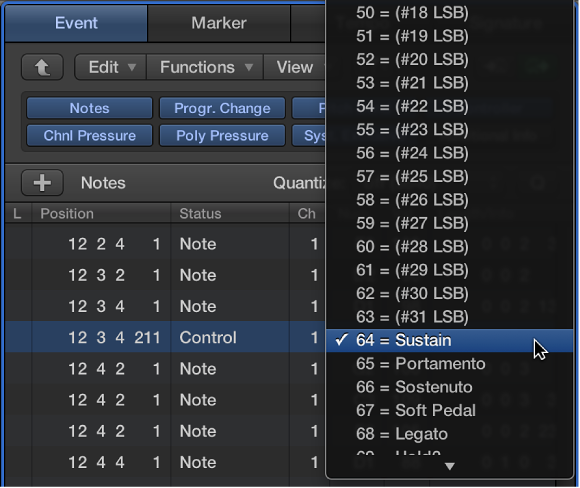Select 67 = Soft Pedal menu item
The image size is (580, 488).
449,411
